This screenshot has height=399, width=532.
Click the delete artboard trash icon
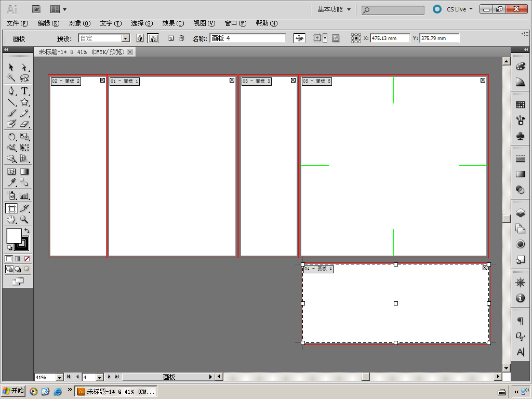[181, 38]
